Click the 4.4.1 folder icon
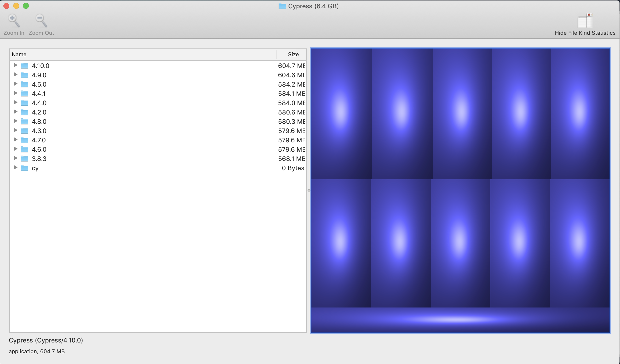The image size is (620, 364). click(24, 93)
